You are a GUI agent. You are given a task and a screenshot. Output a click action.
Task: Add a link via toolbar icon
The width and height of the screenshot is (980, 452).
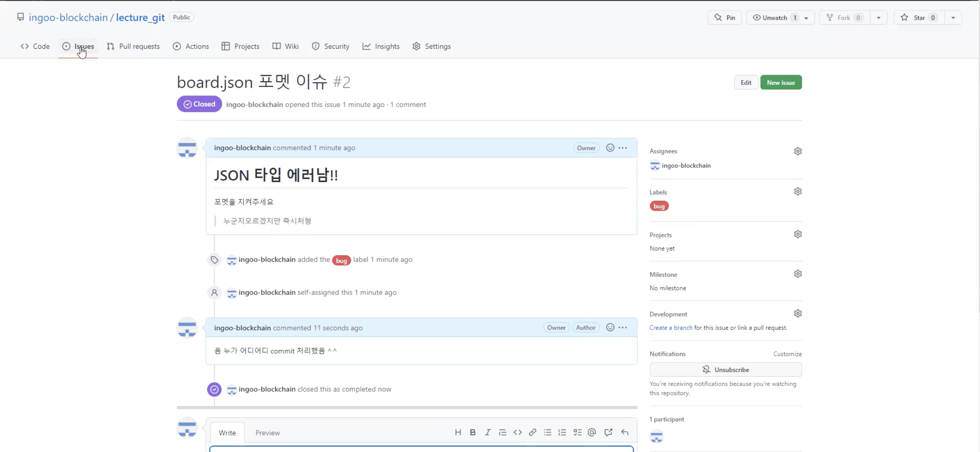(532, 432)
